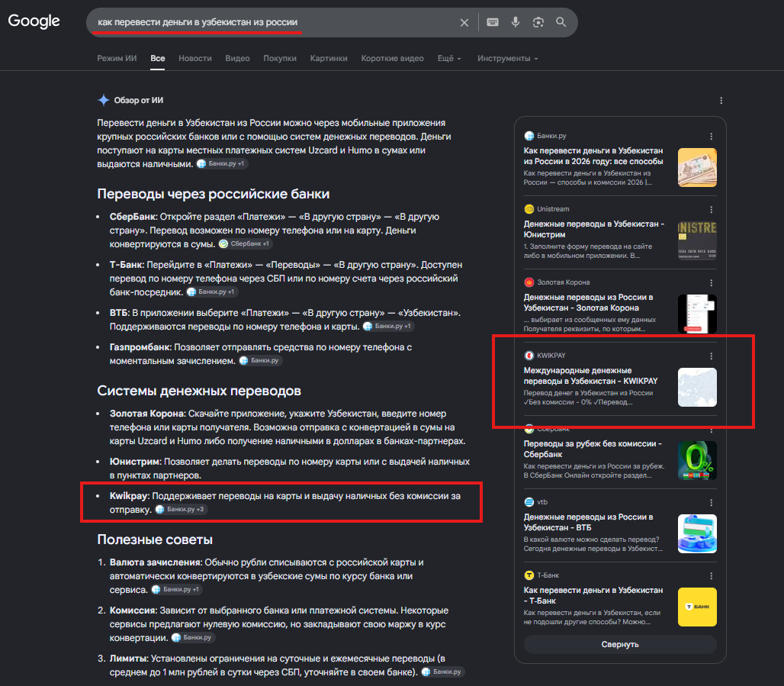Expand the Ещё dropdown

click(x=449, y=58)
